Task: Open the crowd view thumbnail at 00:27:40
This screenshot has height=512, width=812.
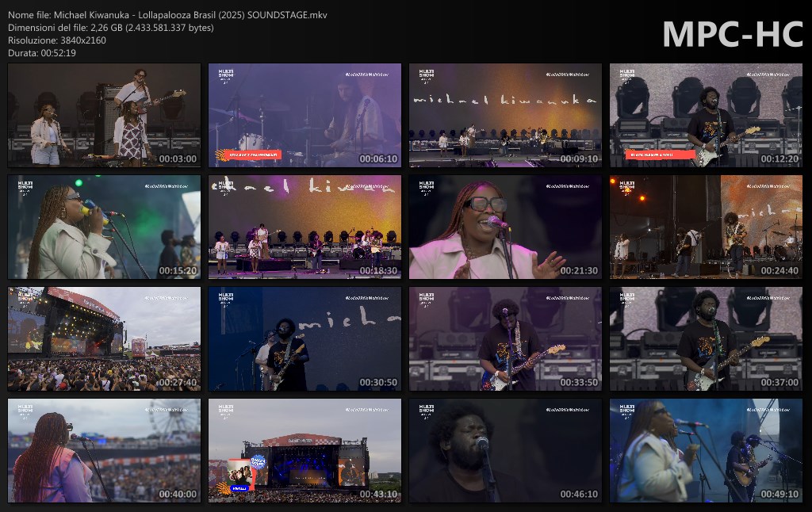Action: click(x=104, y=338)
